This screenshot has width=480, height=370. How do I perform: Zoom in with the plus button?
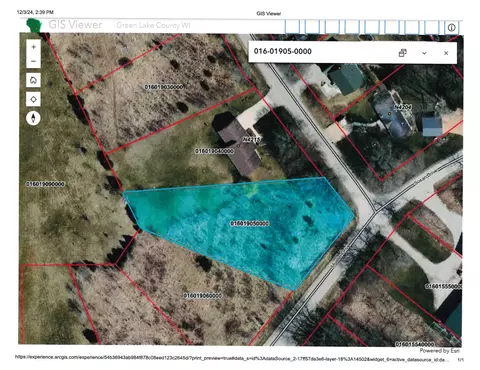[33, 47]
